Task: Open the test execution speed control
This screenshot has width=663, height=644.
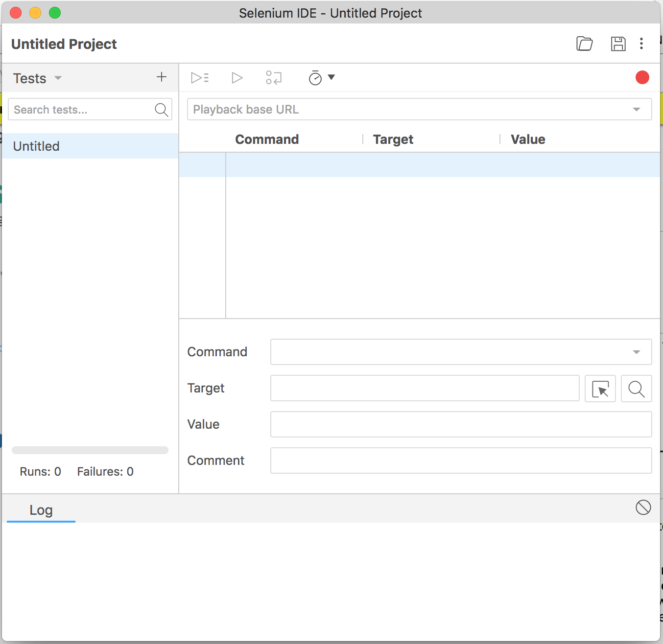Action: coord(321,78)
